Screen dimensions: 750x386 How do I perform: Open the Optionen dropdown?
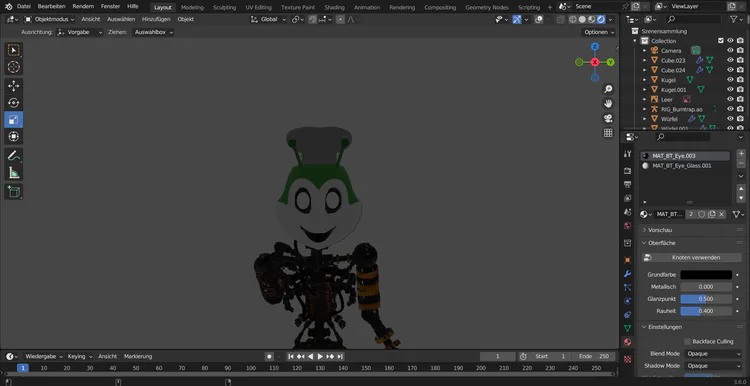[599, 32]
